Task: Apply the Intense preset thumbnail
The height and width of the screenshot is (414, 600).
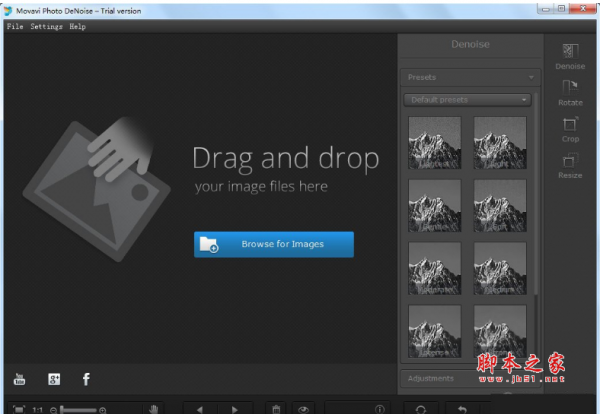Action: point(435,331)
